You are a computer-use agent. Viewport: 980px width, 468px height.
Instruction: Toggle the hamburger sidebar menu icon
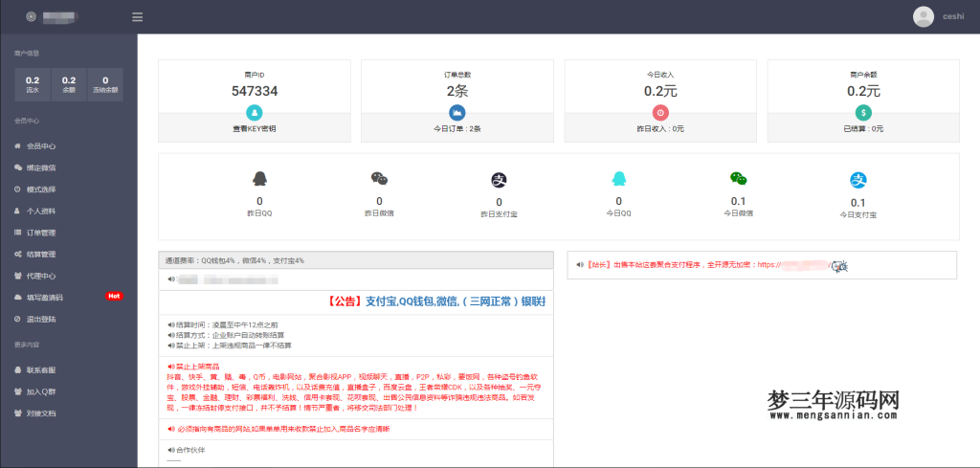coord(138,17)
